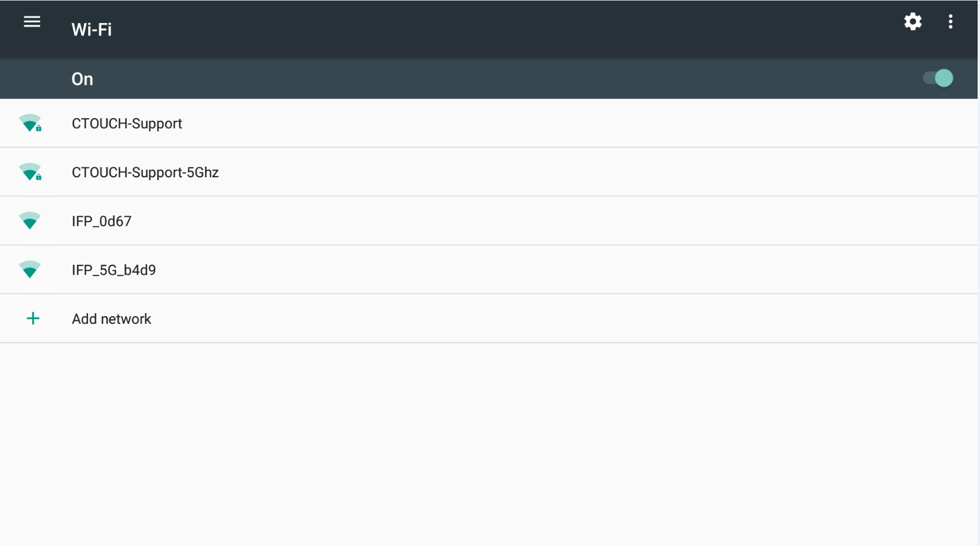
Task: Click the lock badge on CTOUCH-Support-5Ghz icon
Action: point(39,177)
